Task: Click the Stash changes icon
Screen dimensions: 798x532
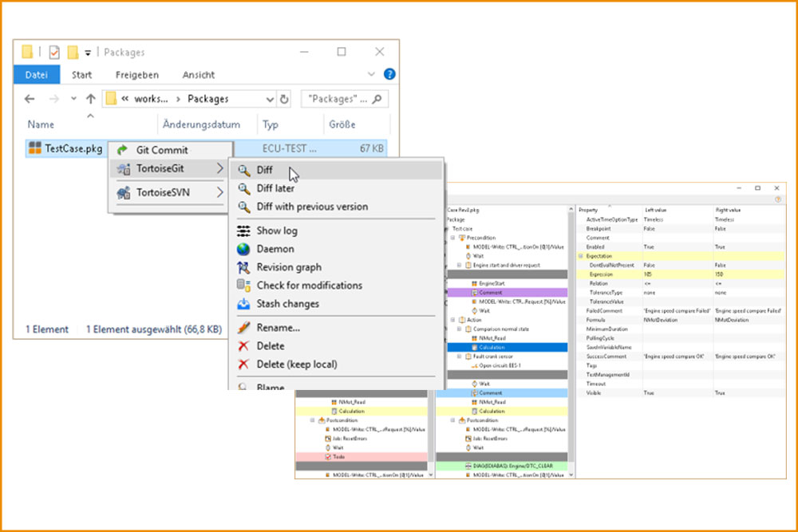Action: 244,304
